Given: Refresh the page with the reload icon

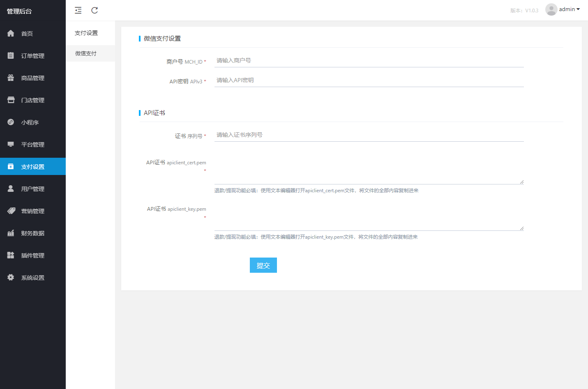Looking at the screenshot, I should coord(95,10).
